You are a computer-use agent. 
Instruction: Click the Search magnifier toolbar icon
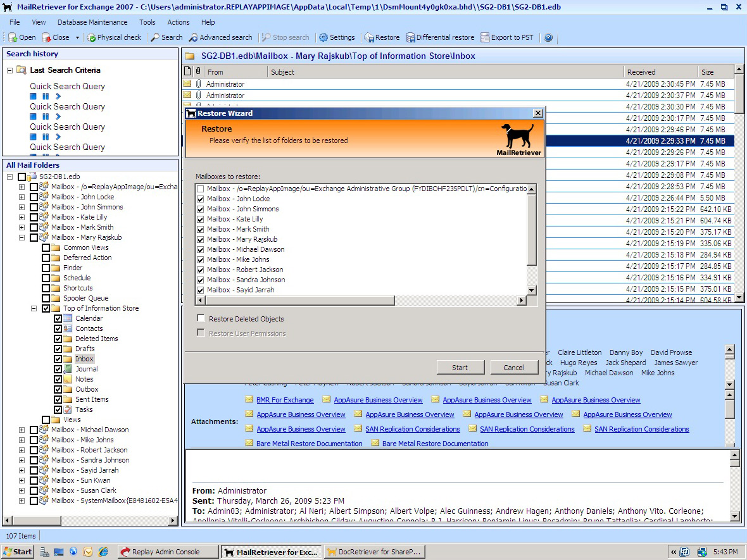coord(155,37)
